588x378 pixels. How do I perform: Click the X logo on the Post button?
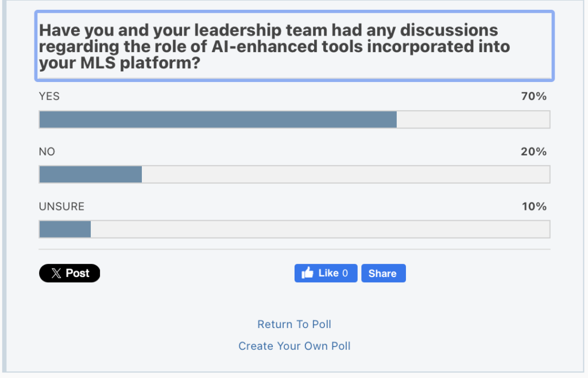point(56,274)
